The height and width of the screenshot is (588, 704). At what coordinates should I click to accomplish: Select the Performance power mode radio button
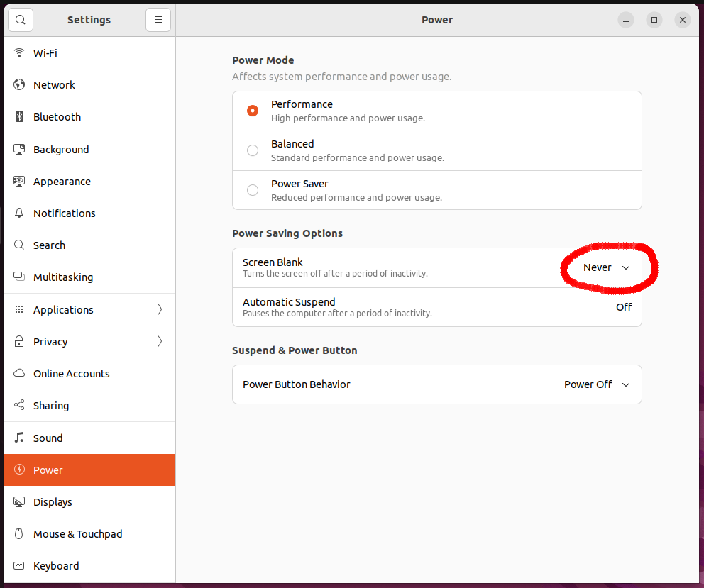(253, 111)
